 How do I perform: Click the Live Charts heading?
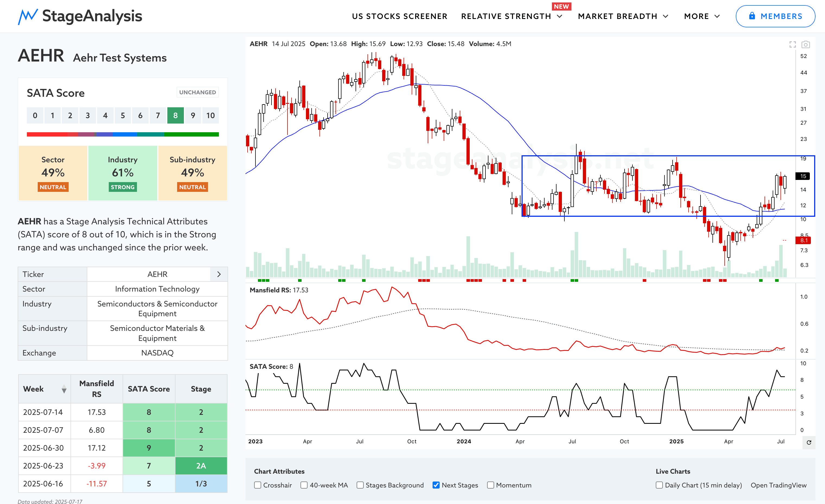(x=673, y=471)
